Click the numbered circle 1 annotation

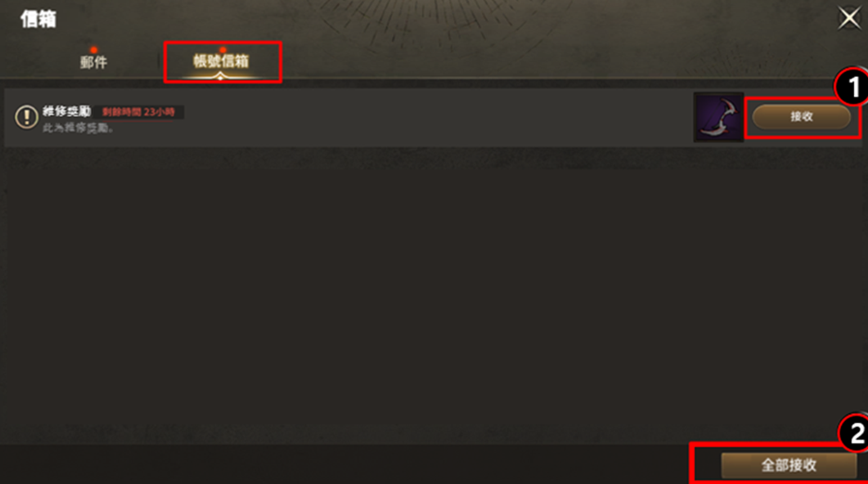[852, 87]
